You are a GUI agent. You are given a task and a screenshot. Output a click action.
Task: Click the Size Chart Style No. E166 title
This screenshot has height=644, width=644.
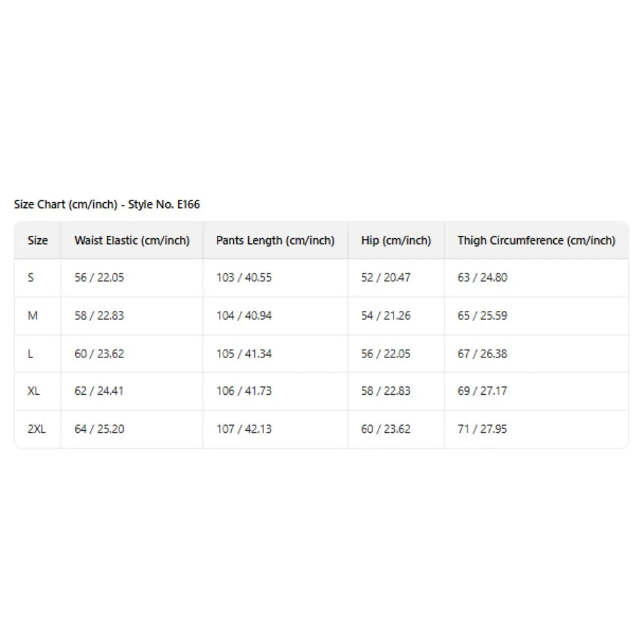tap(107, 205)
